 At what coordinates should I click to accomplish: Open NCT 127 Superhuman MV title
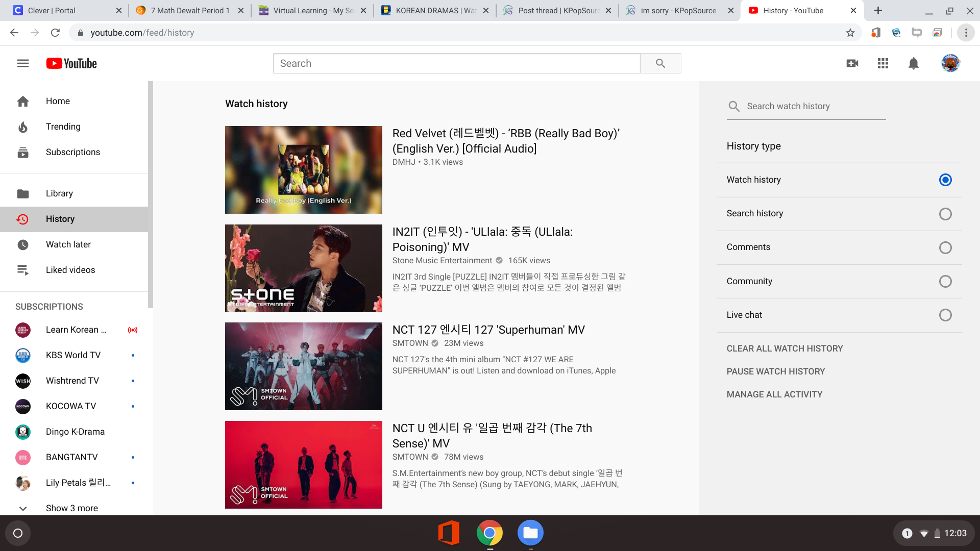pos(488,330)
